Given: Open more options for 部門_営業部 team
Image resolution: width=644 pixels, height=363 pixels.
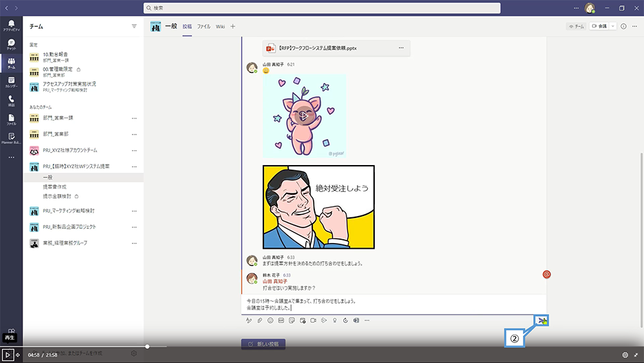Looking at the screenshot, I should pyautogui.click(x=134, y=134).
